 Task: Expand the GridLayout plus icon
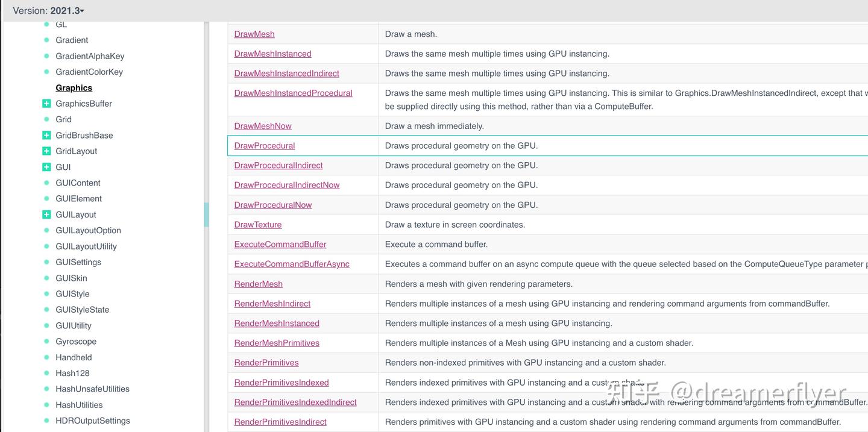coord(46,151)
